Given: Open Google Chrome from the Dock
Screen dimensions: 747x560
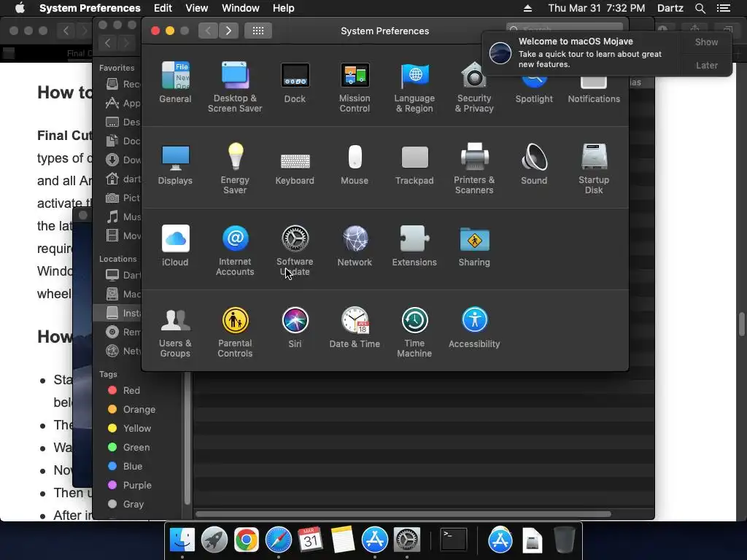Looking at the screenshot, I should coord(247,540).
